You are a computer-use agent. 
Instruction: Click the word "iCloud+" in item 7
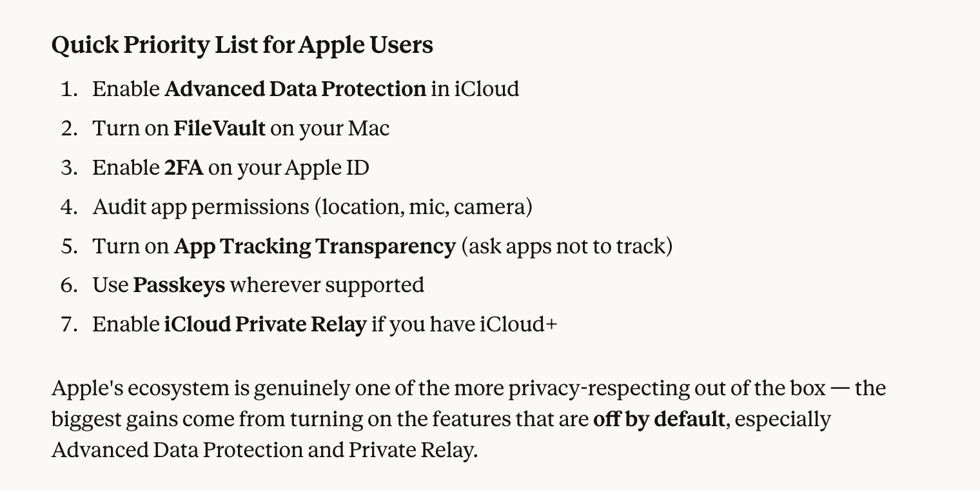[x=518, y=324]
